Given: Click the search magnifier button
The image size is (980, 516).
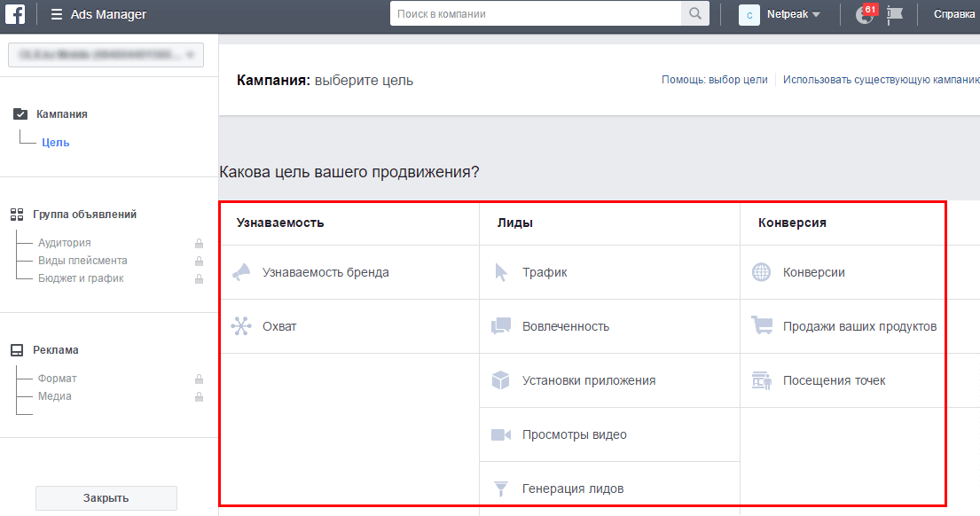Looking at the screenshot, I should tap(694, 14).
